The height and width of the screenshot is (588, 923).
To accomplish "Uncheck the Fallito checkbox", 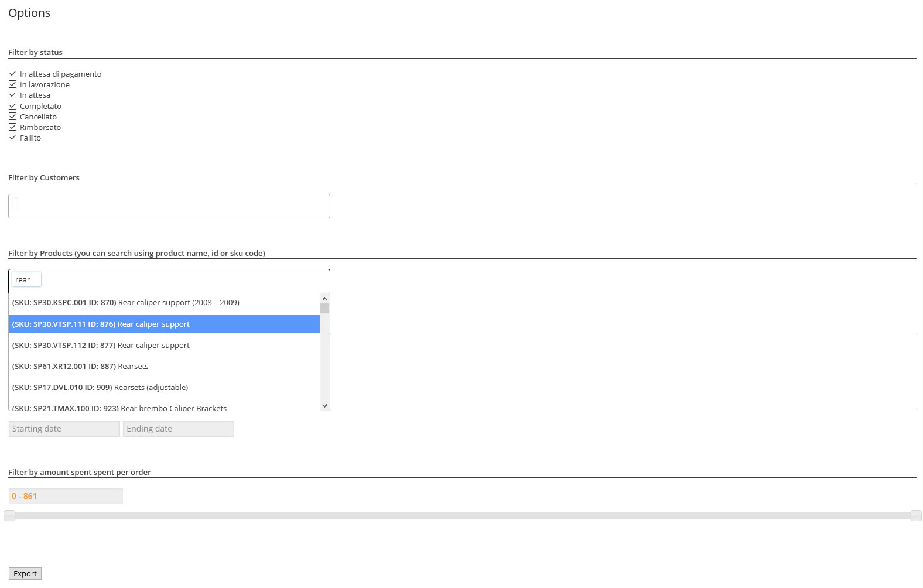I will point(12,138).
